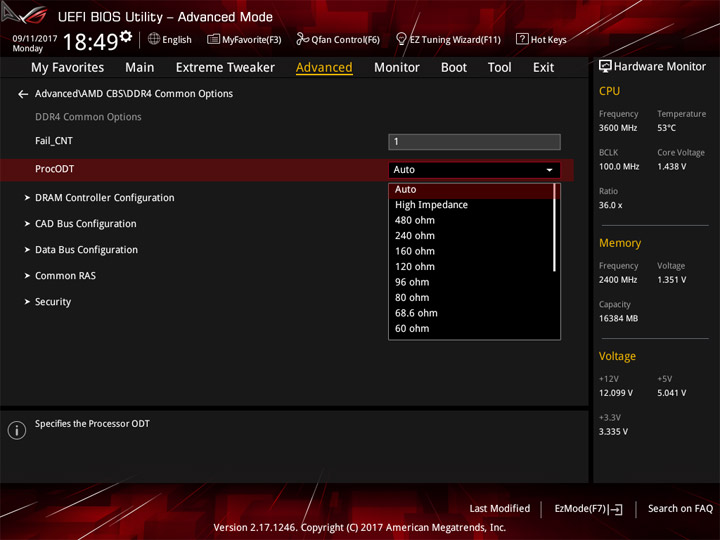Click Capacity value 16384 MB

(x=618, y=319)
